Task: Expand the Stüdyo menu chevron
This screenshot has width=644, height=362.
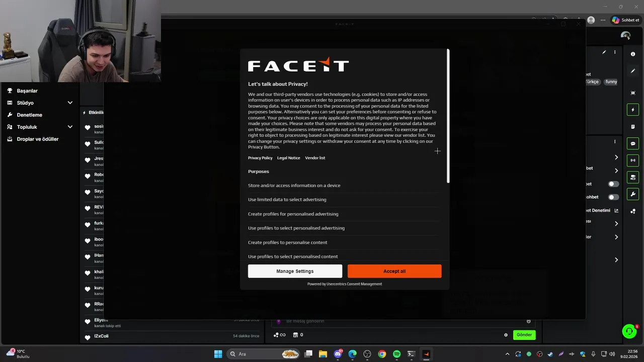Action: 70,103
